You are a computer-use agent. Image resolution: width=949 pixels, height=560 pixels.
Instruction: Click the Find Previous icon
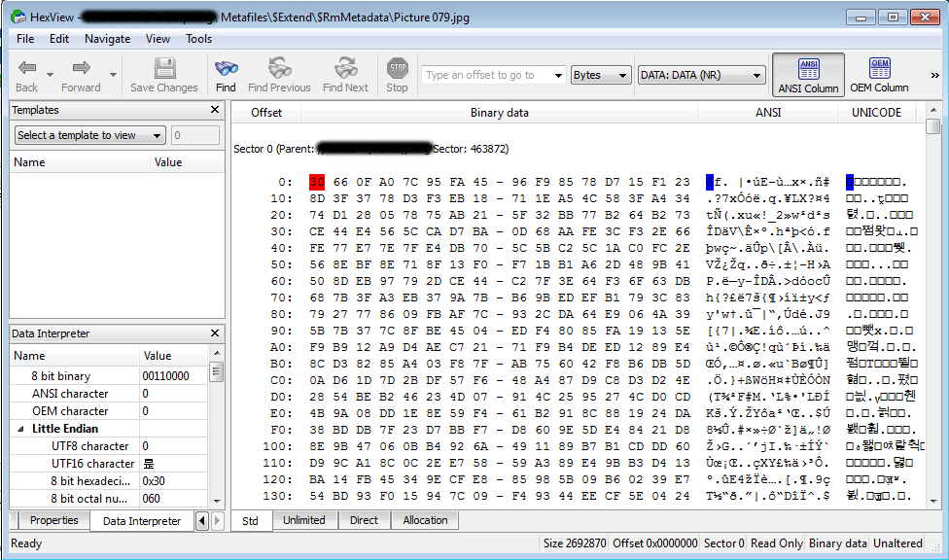click(x=279, y=68)
